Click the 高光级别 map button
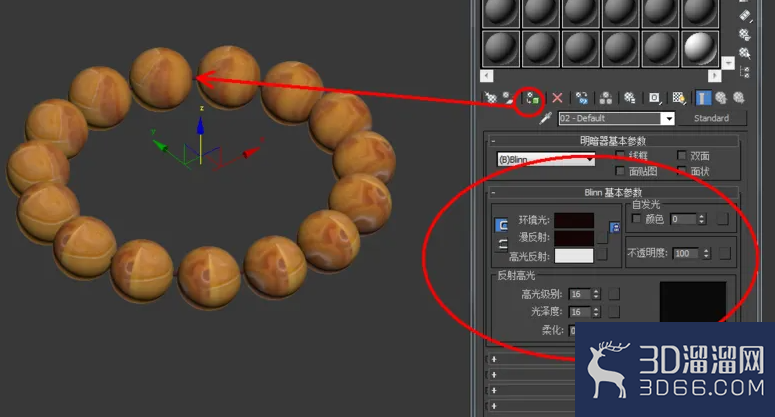The width and height of the screenshot is (775, 417). 614,294
